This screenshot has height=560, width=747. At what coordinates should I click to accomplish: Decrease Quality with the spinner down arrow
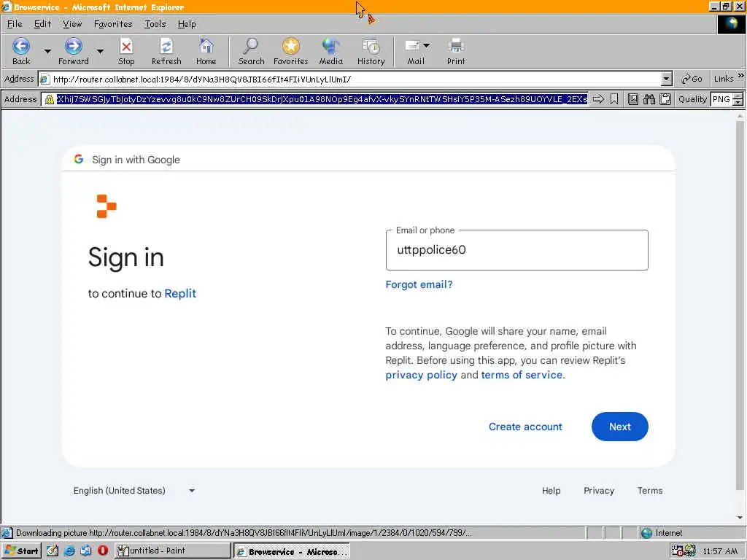click(738, 102)
